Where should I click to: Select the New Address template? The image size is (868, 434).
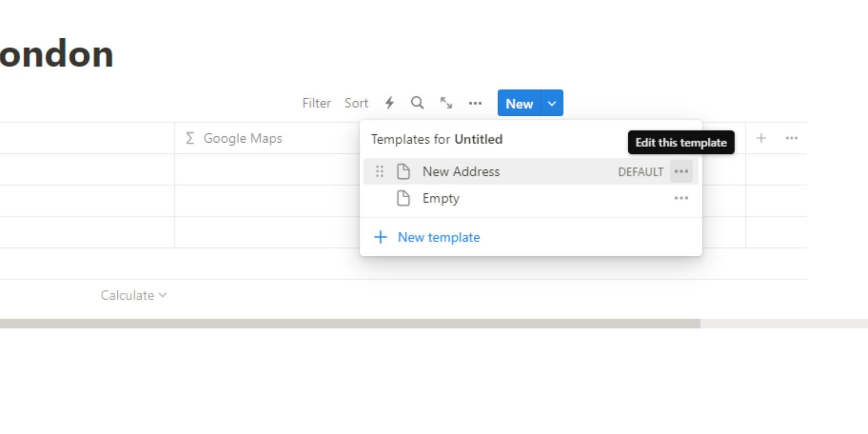(461, 172)
